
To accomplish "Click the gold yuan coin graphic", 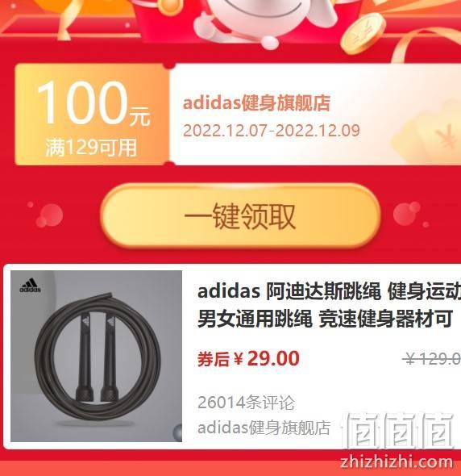I will pos(363,33).
